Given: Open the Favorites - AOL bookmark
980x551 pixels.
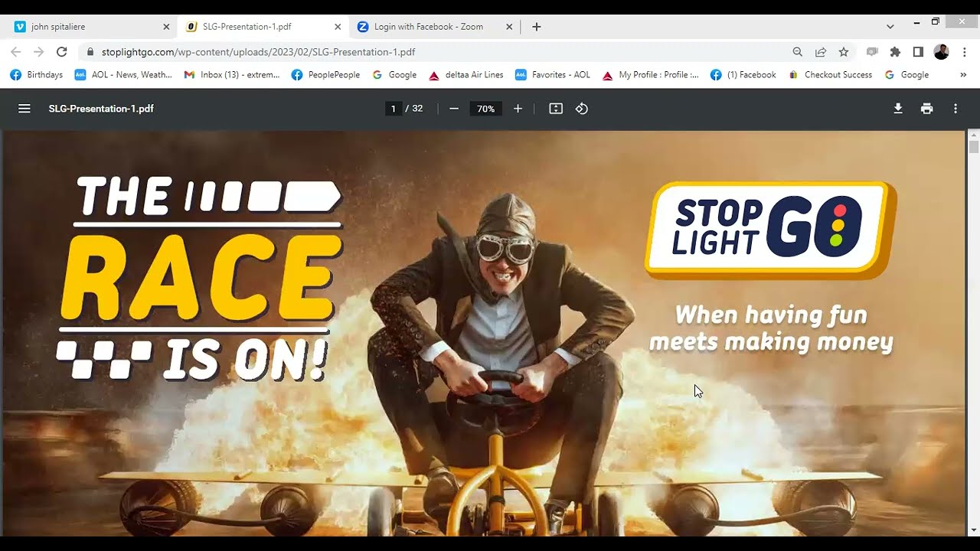Looking at the screenshot, I should coord(553,75).
